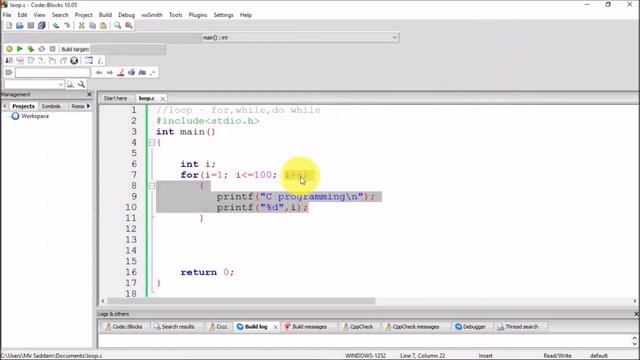Click the Save file icon
Screen dimensions: 640x360
[31, 25]
